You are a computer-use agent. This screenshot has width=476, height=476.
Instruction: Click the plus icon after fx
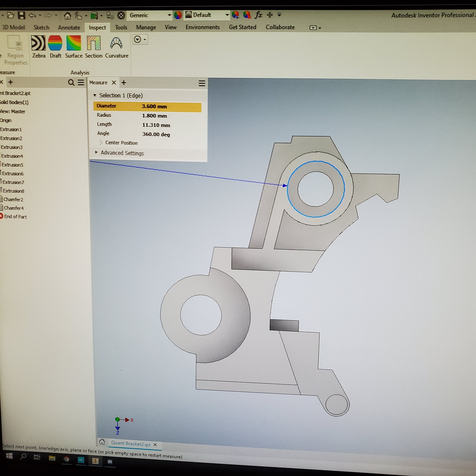pyautogui.click(x=270, y=15)
